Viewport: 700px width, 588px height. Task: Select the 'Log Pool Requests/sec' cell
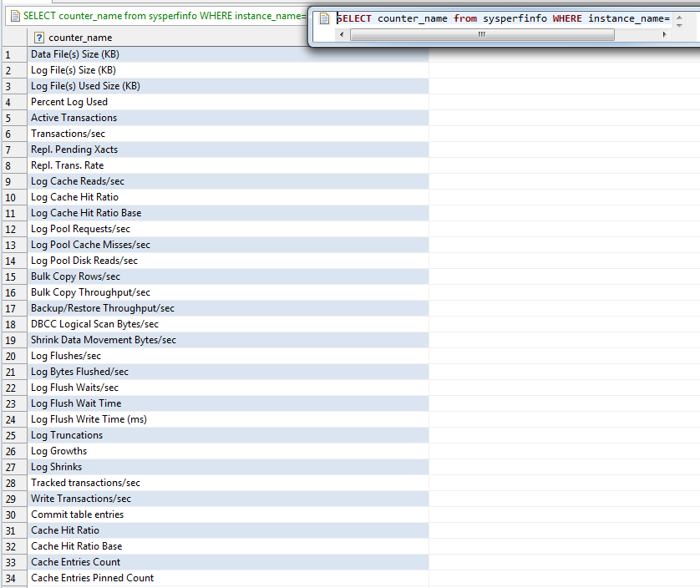(228, 229)
